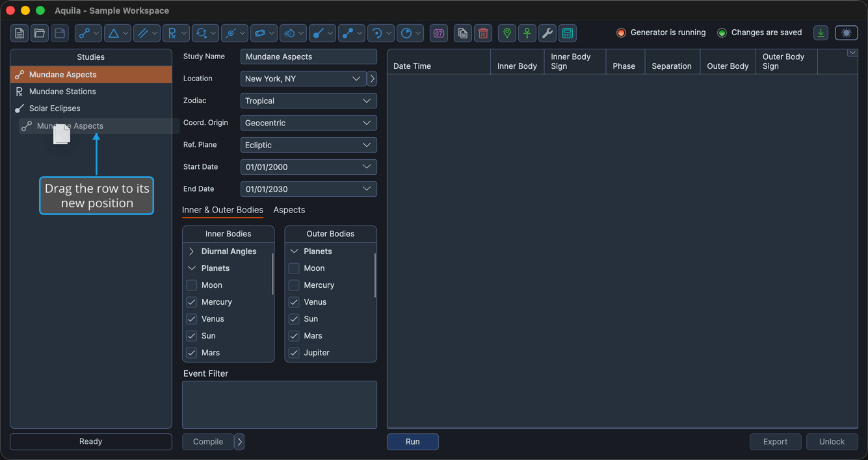Open a workspace folder
Screen dimensions: 868x460
pos(40,33)
